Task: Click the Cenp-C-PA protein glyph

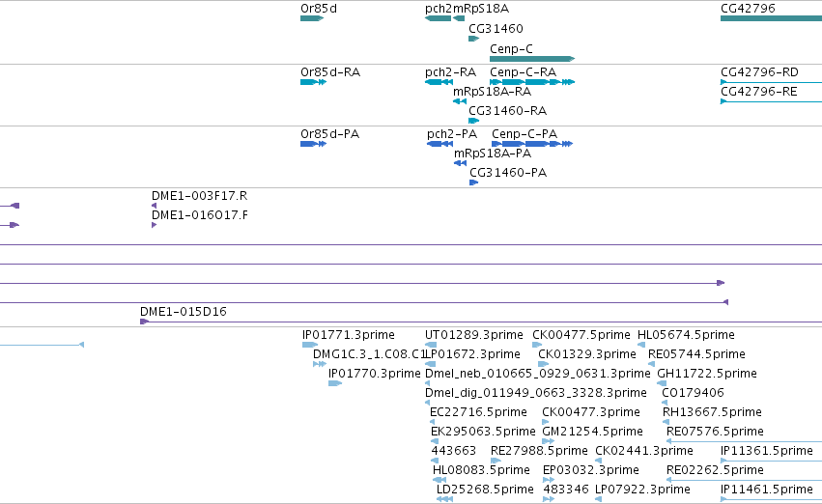Action: pyautogui.click(x=532, y=144)
